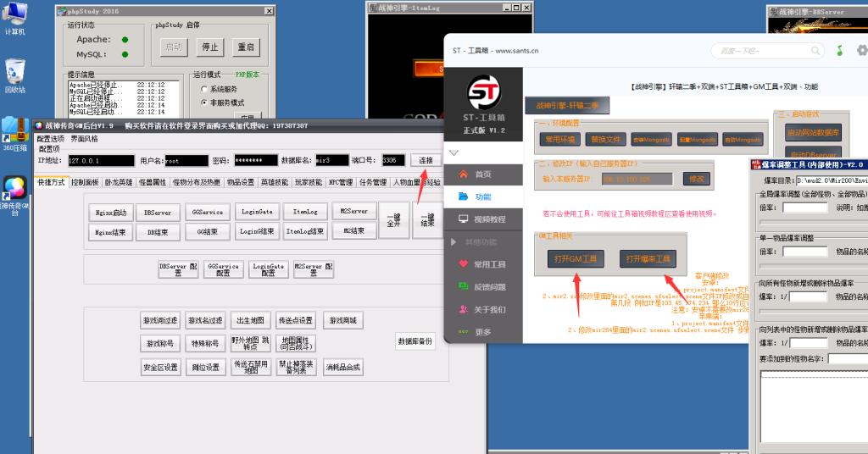Click the IP地址 field showing 127.0.0.1

tap(101, 161)
